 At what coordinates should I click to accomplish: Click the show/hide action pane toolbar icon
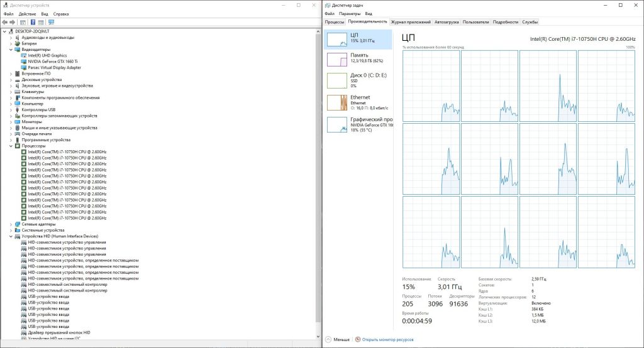pyautogui.click(x=41, y=22)
